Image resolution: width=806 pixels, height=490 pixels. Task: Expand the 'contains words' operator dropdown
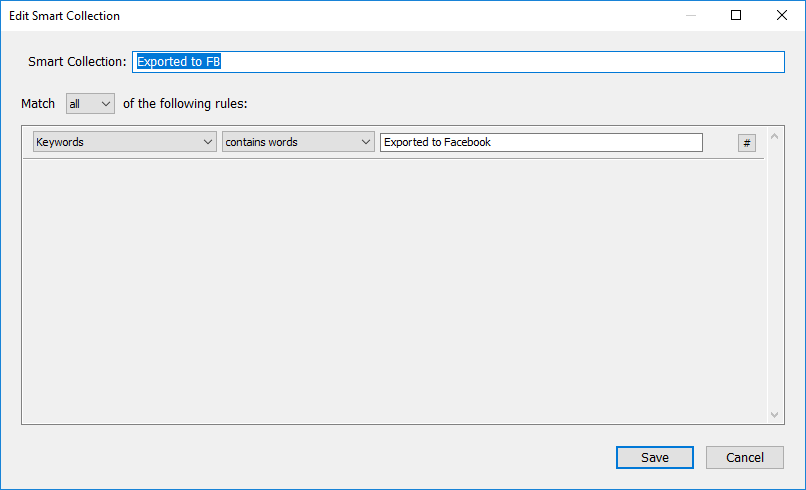pyautogui.click(x=298, y=142)
